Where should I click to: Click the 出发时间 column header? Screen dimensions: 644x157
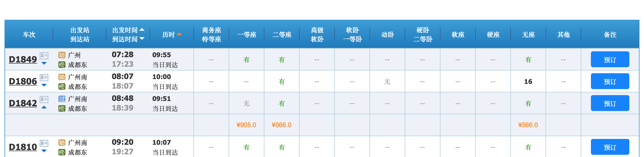pyautogui.click(x=125, y=30)
